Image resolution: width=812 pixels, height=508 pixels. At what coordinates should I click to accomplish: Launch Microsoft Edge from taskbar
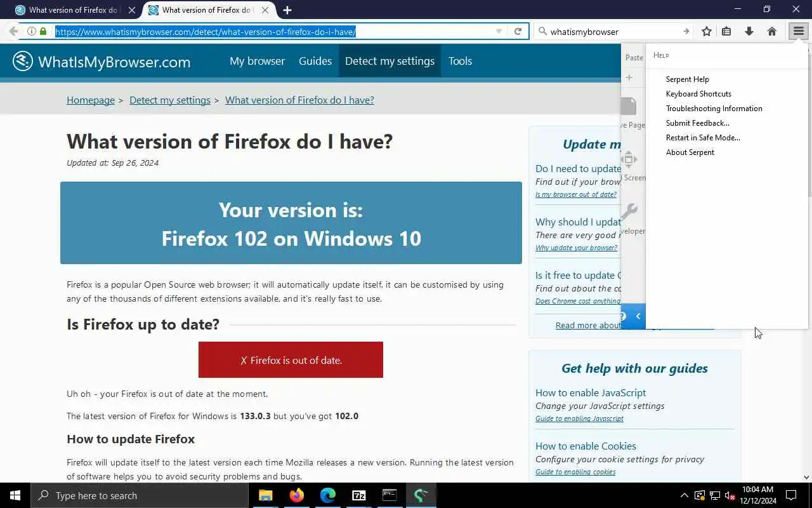(x=328, y=495)
